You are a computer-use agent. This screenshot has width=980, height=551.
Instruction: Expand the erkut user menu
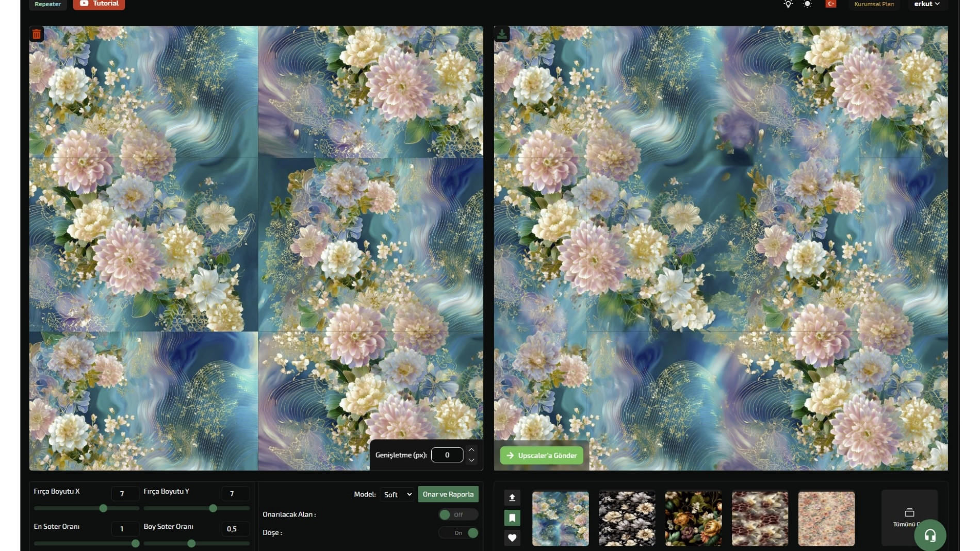(x=927, y=4)
